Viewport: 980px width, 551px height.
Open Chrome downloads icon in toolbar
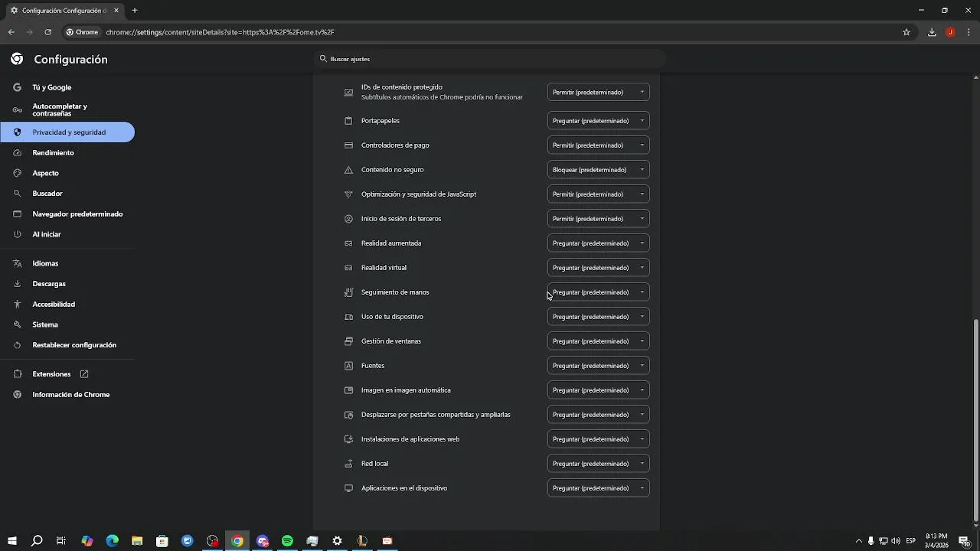[932, 32]
